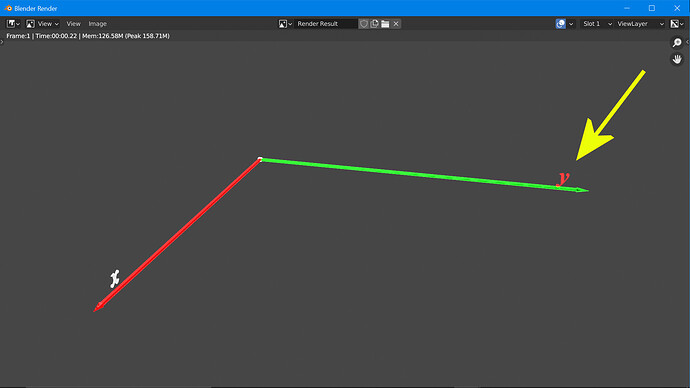Expand the left toolbar region arrow

click(x=2, y=42)
